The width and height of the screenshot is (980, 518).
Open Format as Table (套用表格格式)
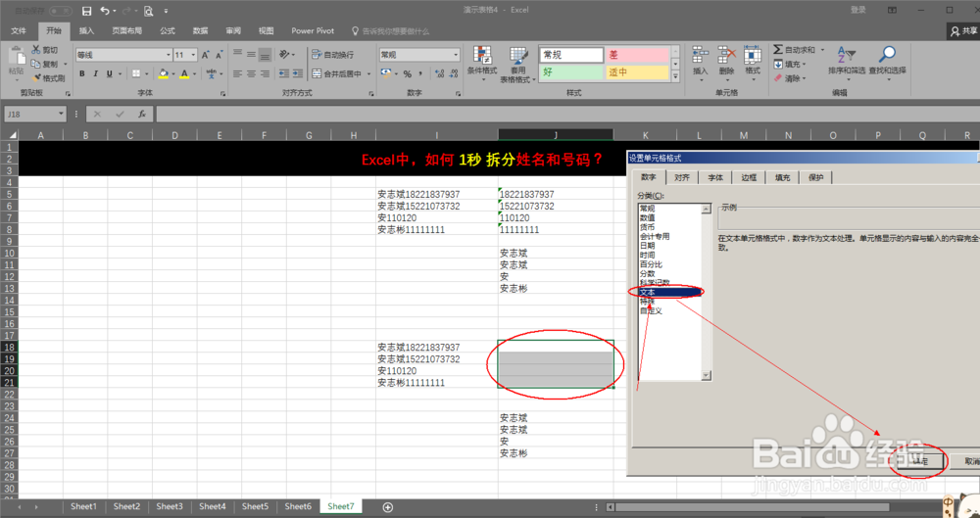pyautogui.click(x=516, y=65)
